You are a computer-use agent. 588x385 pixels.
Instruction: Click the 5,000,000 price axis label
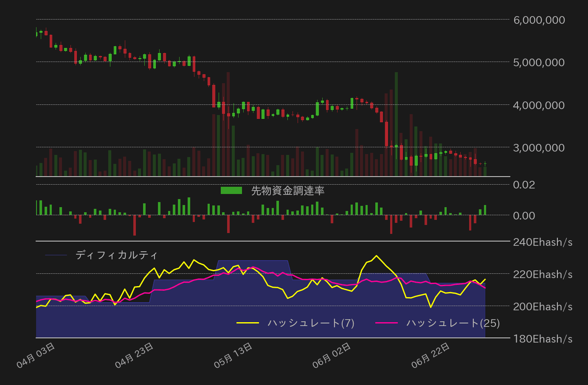[x=539, y=62]
